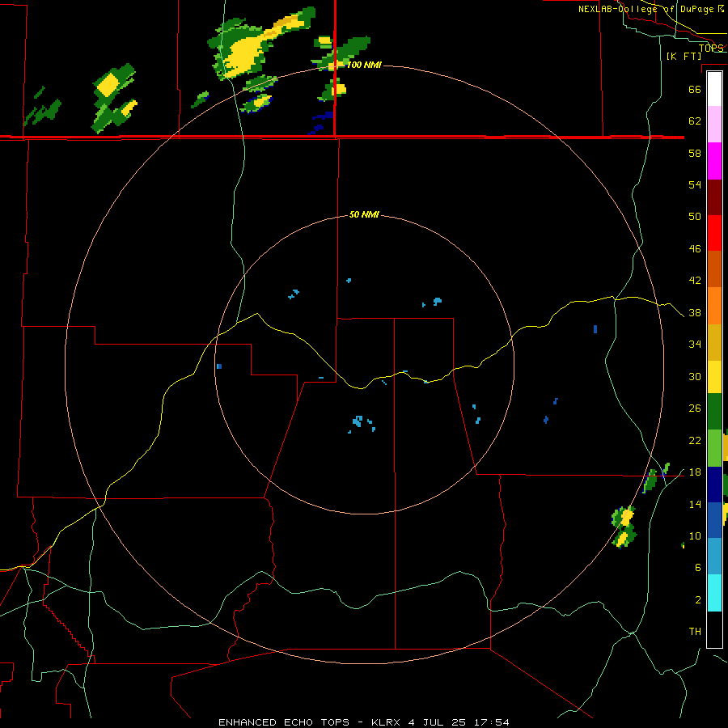
Task: Click the [K FT] units label
Action: coord(684,56)
